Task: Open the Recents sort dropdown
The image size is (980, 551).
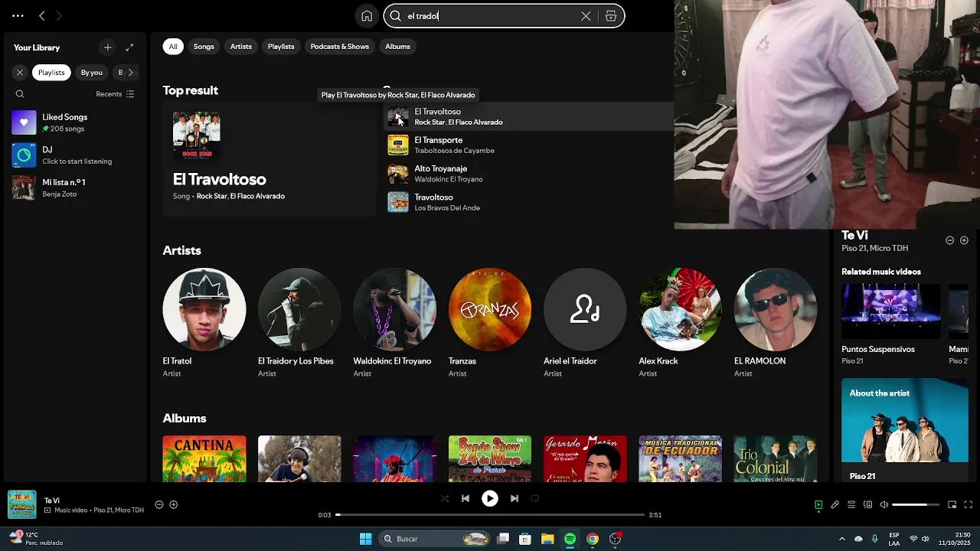Action: (115, 94)
